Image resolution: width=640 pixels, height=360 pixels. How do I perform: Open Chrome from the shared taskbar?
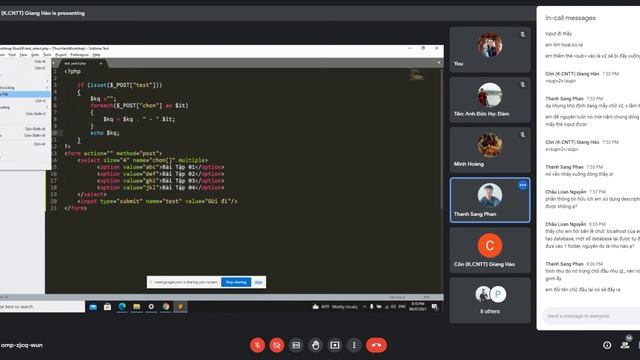pos(166,307)
